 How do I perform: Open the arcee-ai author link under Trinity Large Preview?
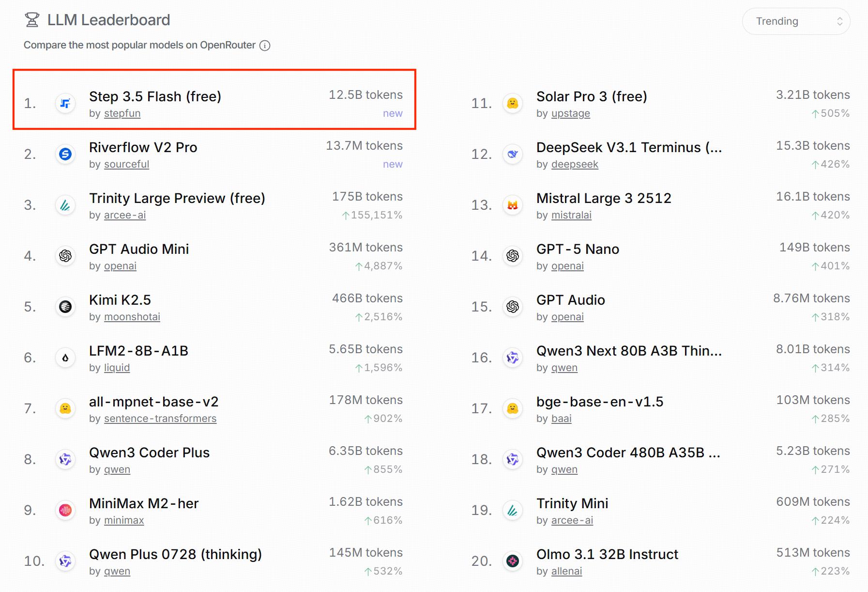point(124,215)
